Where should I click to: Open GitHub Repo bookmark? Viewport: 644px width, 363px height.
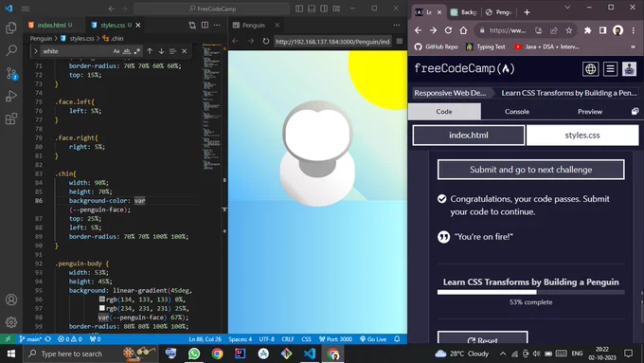(x=437, y=46)
